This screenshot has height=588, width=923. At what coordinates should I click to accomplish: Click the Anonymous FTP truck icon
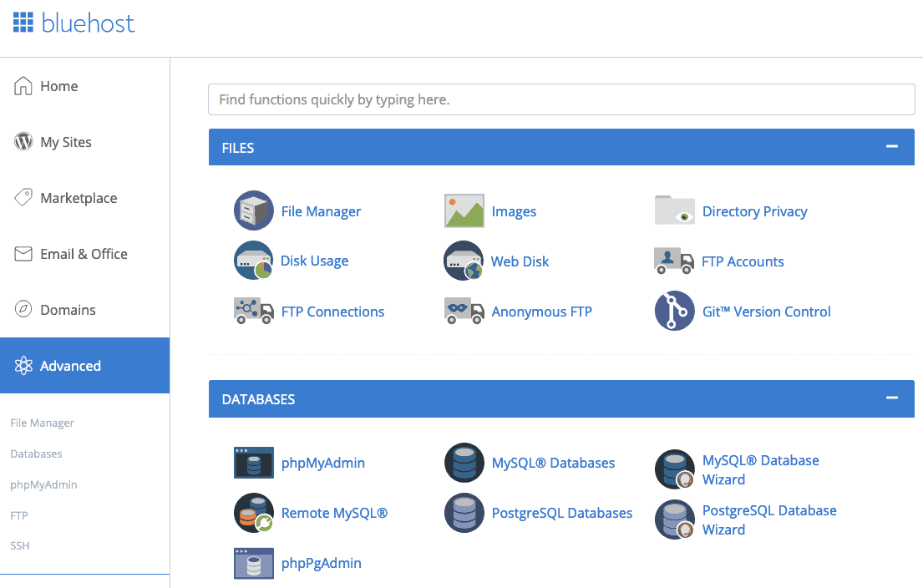(464, 312)
